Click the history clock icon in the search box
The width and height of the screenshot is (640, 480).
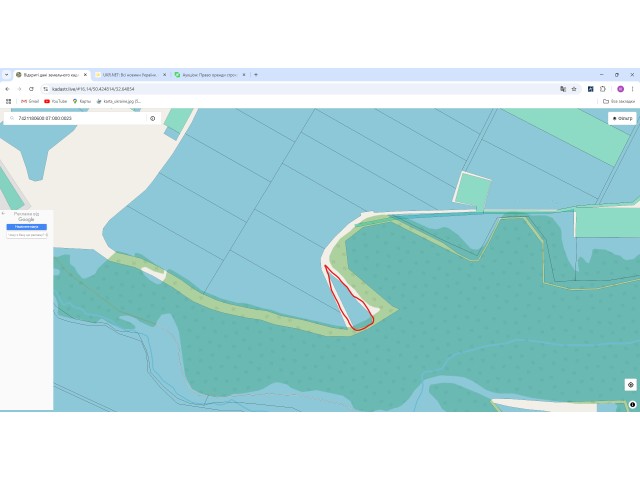[153, 118]
